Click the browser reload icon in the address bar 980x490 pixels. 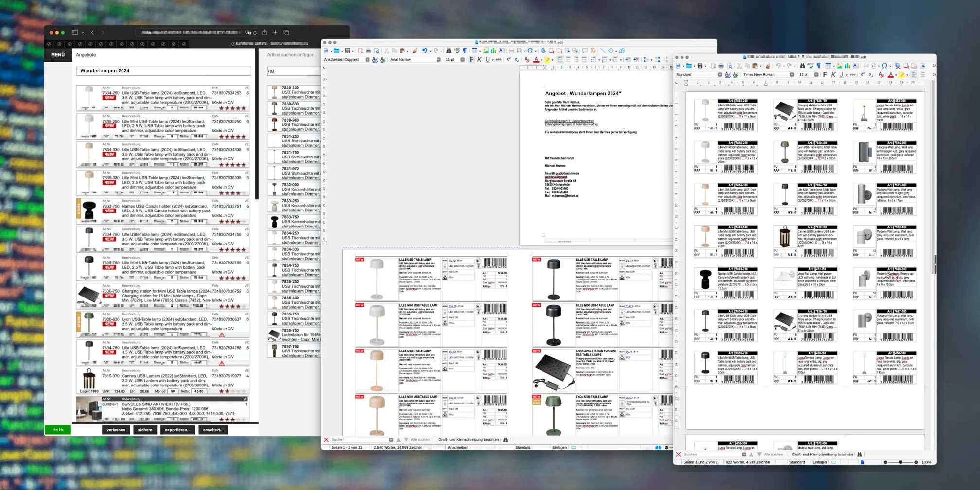(x=255, y=33)
